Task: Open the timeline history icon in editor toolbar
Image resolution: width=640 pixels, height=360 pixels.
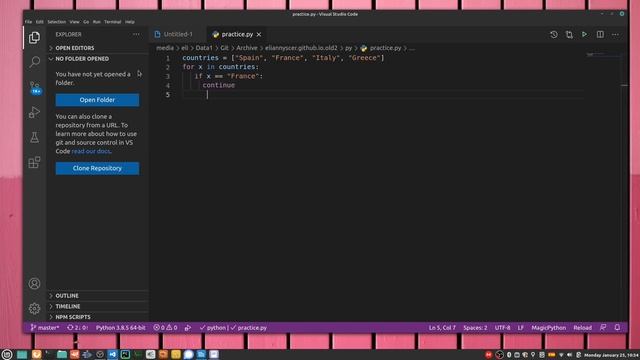Action: 553,35
